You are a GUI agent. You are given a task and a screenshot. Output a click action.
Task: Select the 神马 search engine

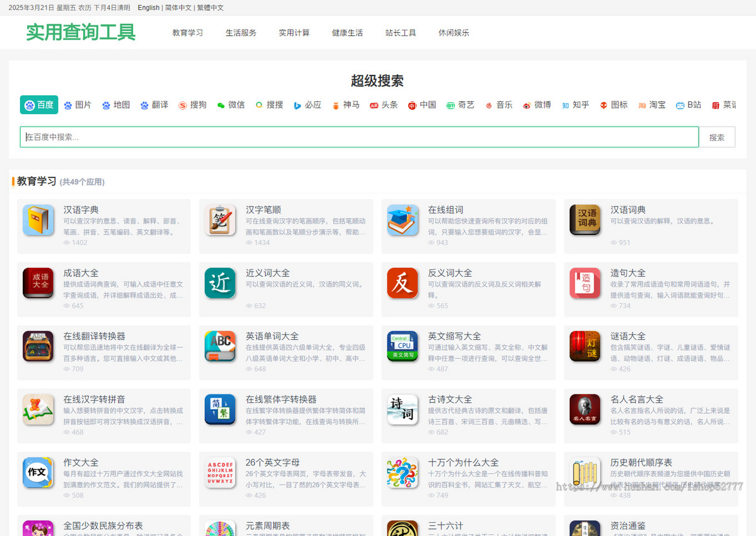pos(346,105)
